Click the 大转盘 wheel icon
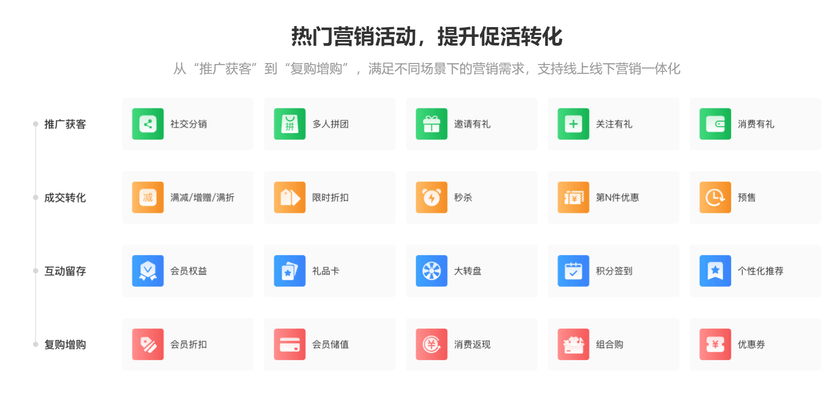828x397 pixels. tap(431, 271)
